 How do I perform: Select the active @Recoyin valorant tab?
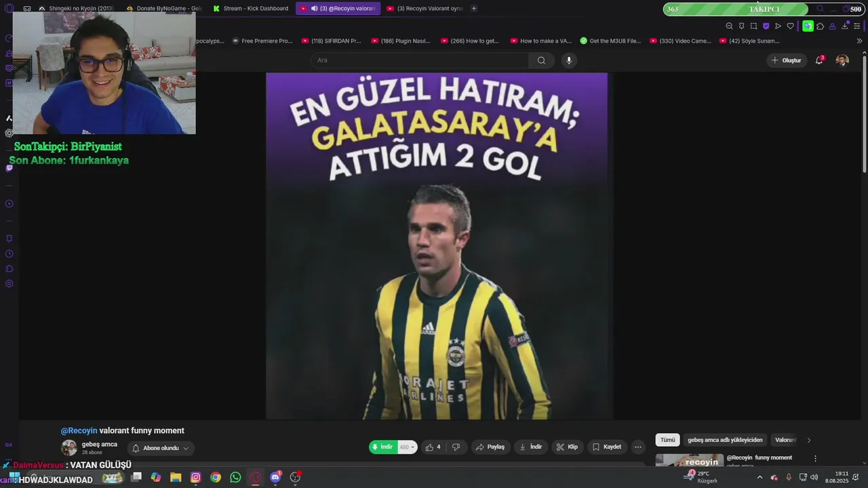[338, 8]
